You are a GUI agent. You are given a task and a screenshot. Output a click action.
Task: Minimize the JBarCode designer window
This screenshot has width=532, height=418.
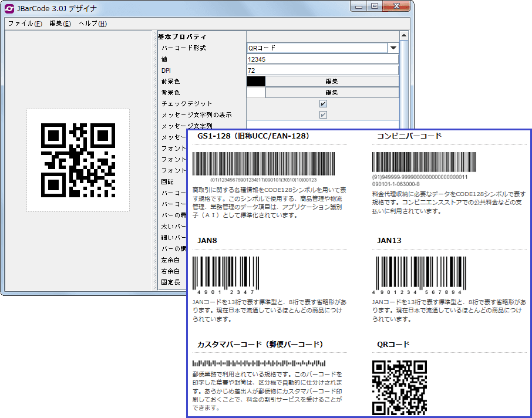click(x=359, y=6)
